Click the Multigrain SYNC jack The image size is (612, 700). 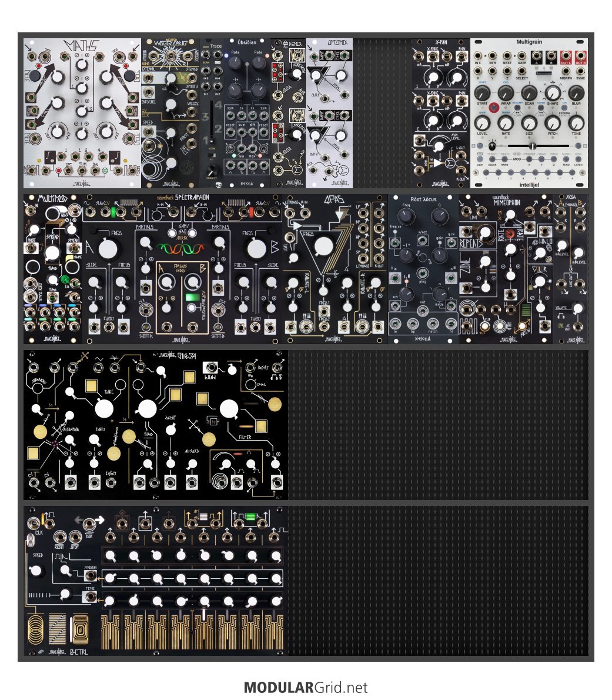580,71
